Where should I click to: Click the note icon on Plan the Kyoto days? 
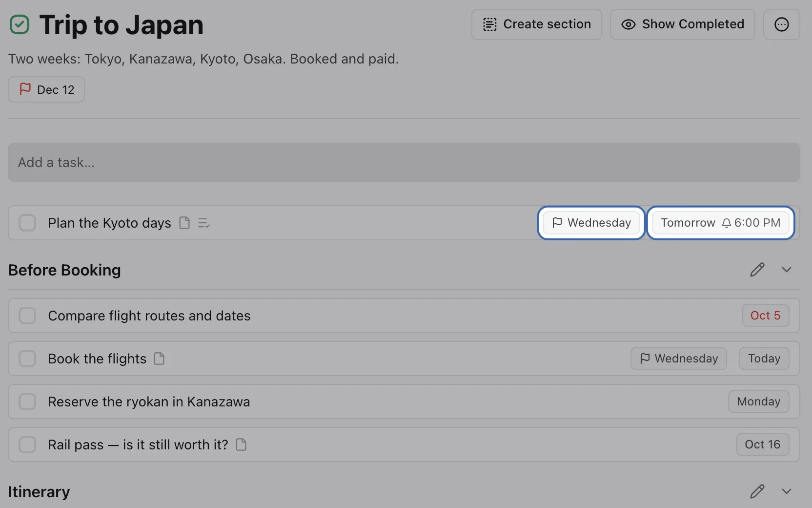(x=184, y=223)
